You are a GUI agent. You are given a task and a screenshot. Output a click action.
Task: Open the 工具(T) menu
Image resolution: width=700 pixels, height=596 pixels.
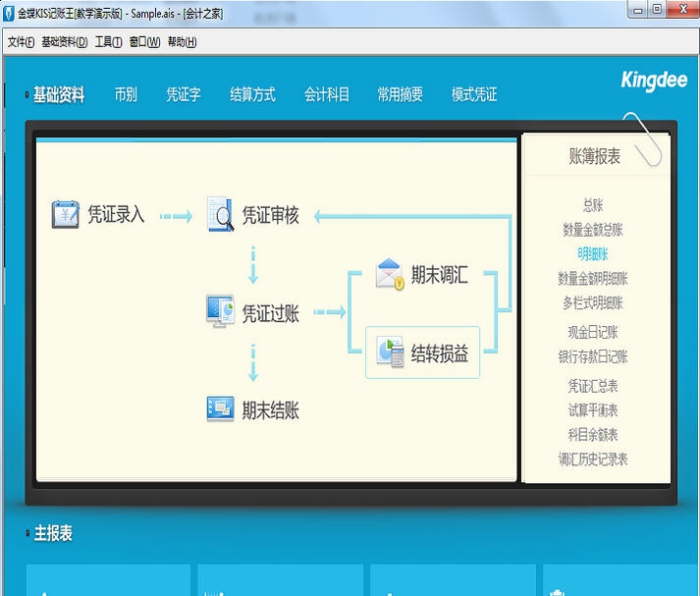(x=108, y=42)
